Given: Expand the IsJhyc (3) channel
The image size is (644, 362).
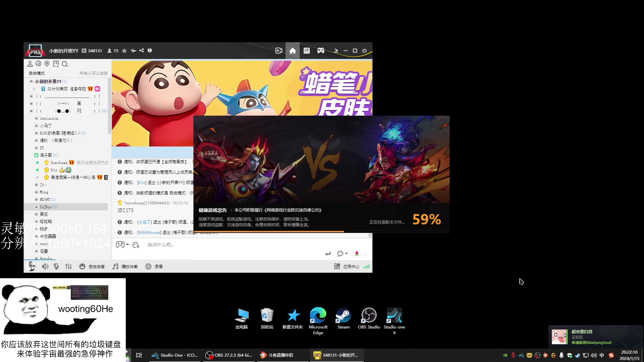Looking at the screenshot, I should tap(49, 207).
